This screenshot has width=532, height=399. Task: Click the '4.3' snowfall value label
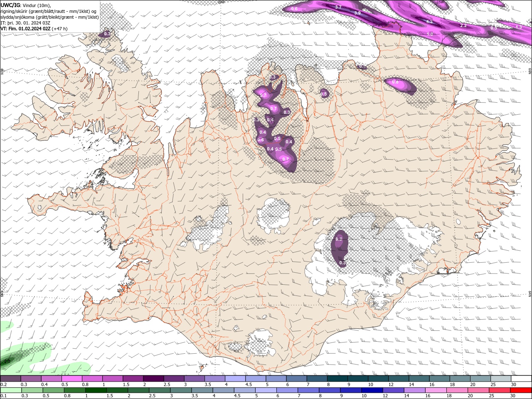(x=429, y=22)
